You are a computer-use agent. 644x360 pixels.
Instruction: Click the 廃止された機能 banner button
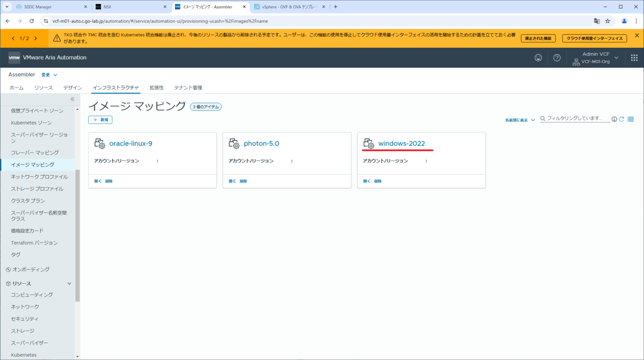[x=538, y=38]
